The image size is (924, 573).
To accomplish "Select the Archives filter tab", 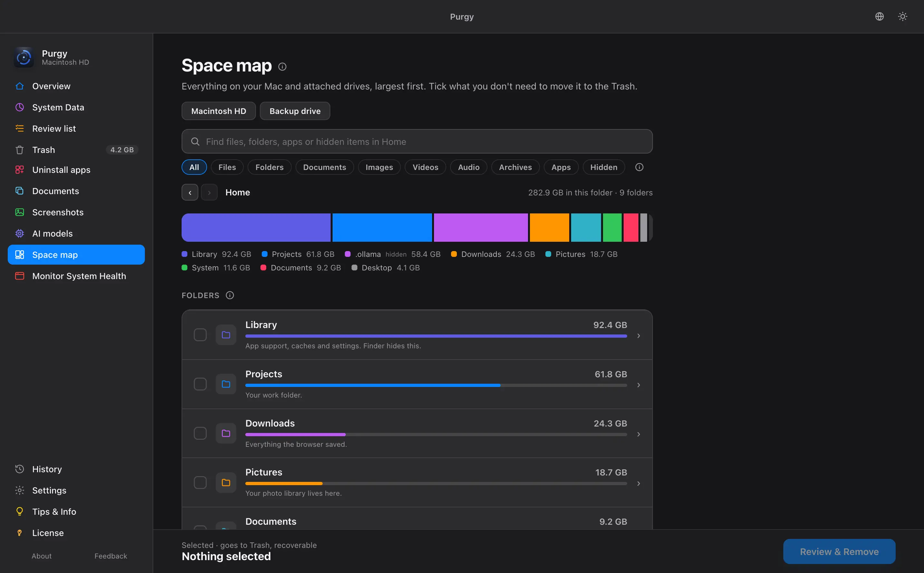I will coord(515,167).
